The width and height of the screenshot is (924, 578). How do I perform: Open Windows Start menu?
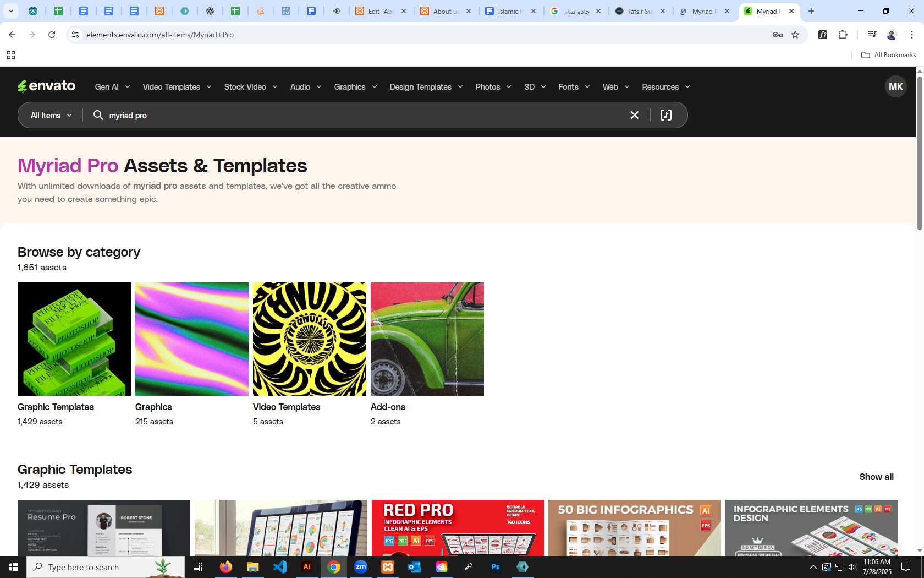point(13,566)
